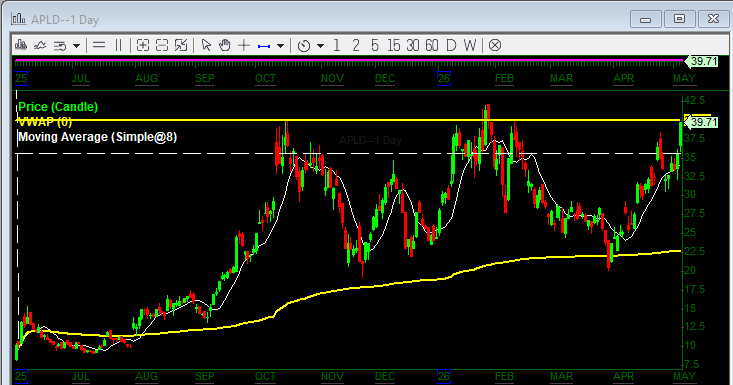The width and height of the screenshot is (733, 385).
Task: Click the 7.5 price axis value
Action: [691, 364]
